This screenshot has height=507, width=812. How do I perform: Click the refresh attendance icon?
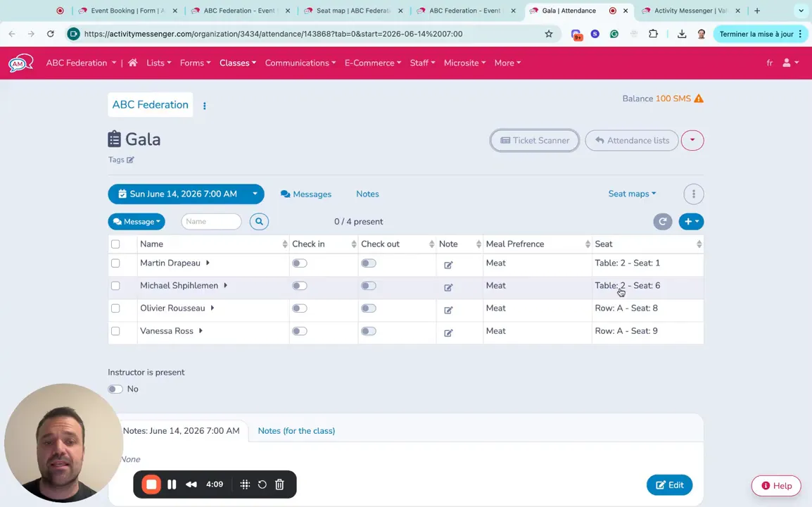662,222
